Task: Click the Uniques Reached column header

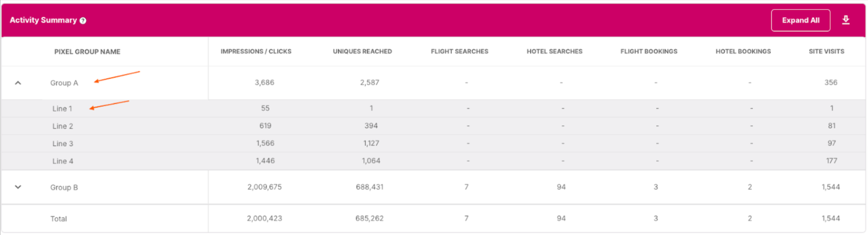Action: (362, 51)
